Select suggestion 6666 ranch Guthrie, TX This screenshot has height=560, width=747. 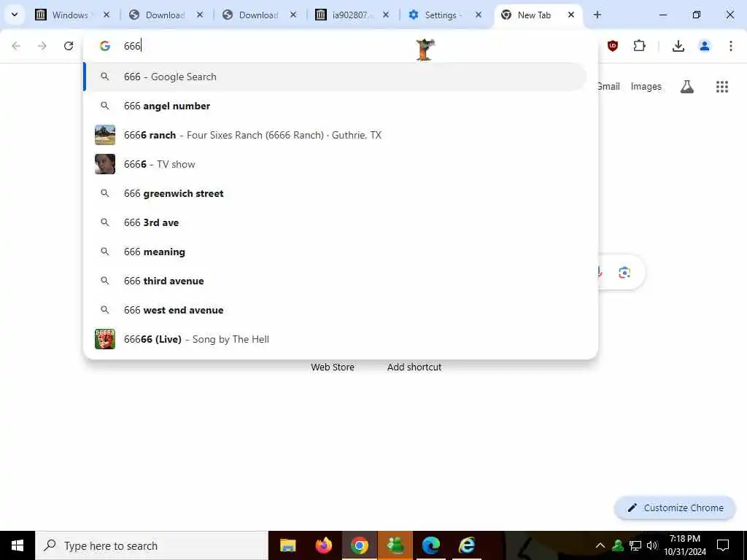point(336,135)
